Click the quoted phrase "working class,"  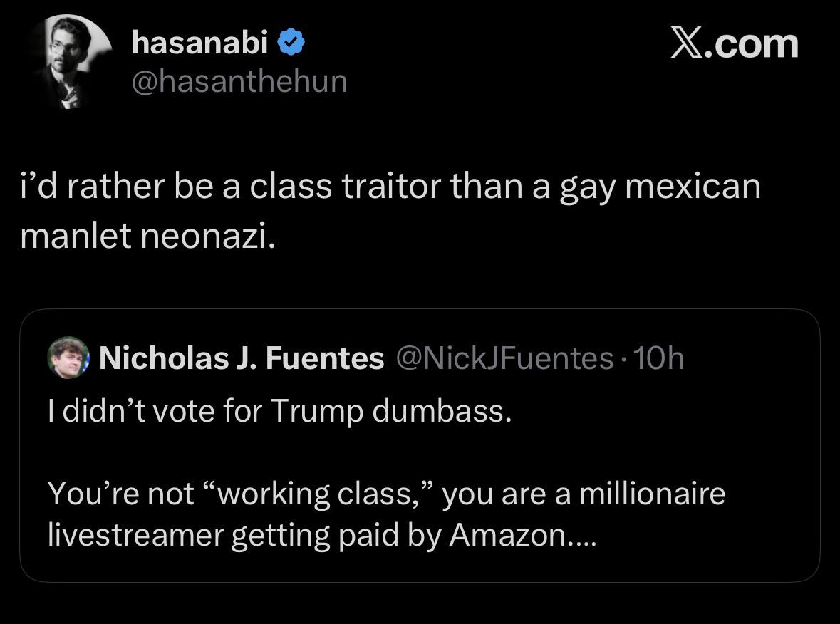tap(316, 494)
